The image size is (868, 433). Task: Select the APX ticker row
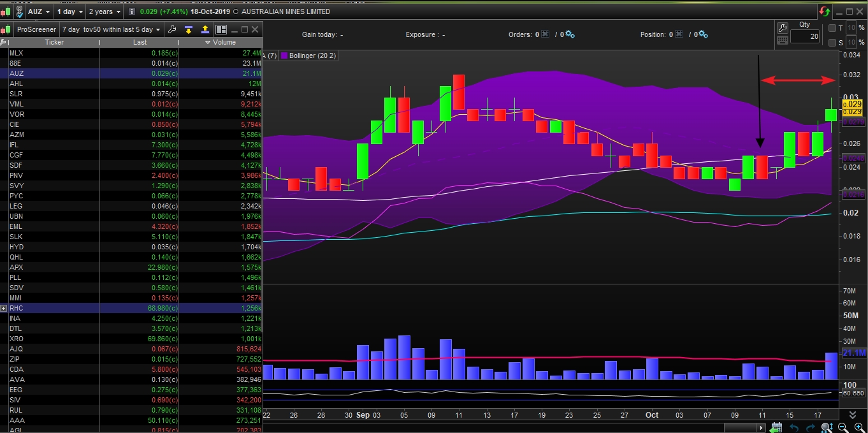point(131,267)
